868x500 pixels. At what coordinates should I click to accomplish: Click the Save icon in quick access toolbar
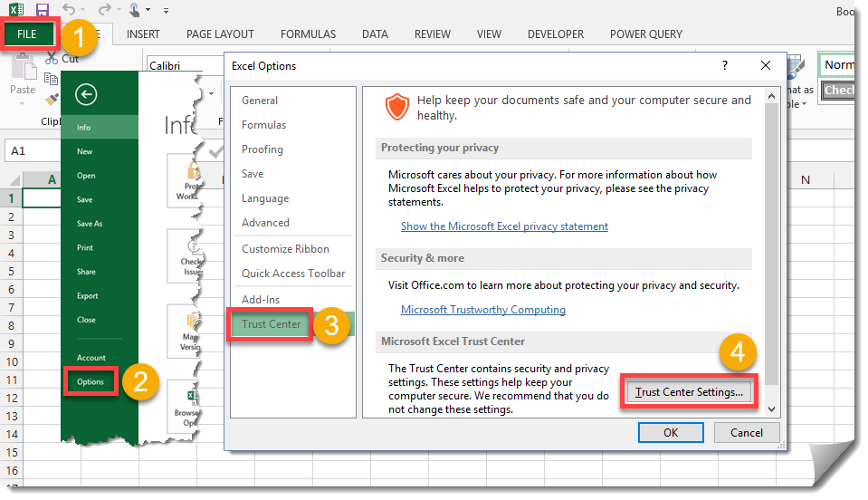pyautogui.click(x=42, y=9)
